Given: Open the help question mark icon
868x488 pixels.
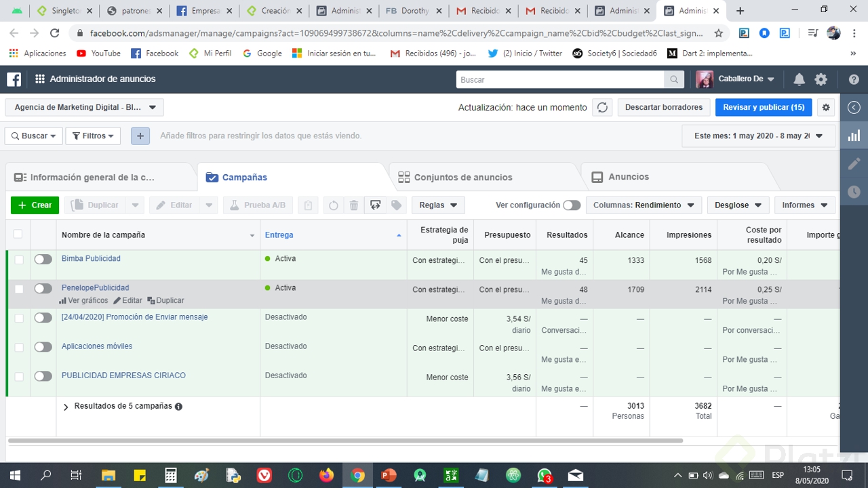Looking at the screenshot, I should pyautogui.click(x=854, y=79).
